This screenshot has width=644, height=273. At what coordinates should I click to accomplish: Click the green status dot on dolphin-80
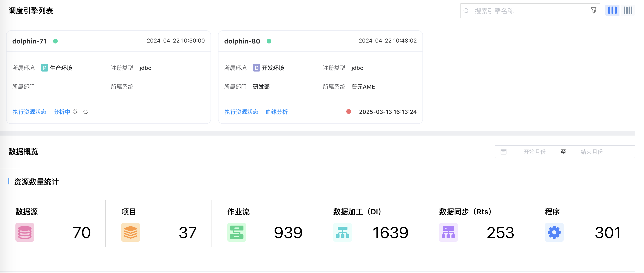click(269, 41)
